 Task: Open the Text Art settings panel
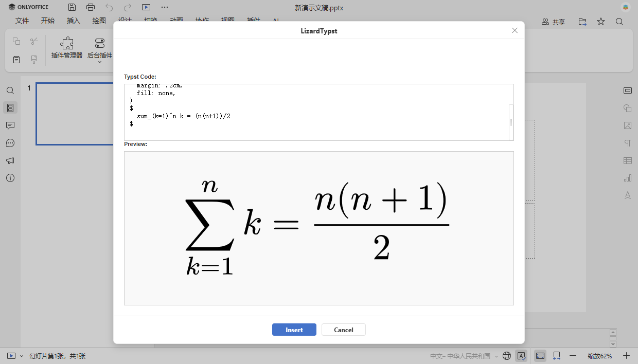[628, 195]
